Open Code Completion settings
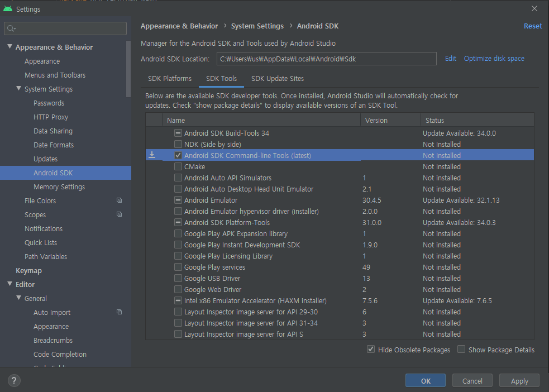 [x=60, y=354]
